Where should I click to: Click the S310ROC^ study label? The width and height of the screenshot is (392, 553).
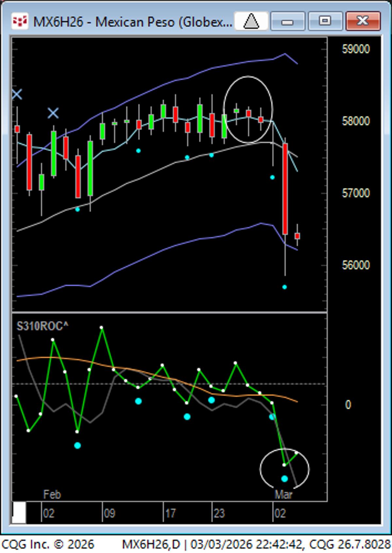point(42,326)
